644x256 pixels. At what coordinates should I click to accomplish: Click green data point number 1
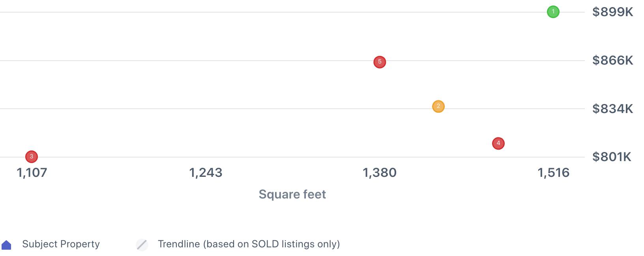pyautogui.click(x=553, y=12)
